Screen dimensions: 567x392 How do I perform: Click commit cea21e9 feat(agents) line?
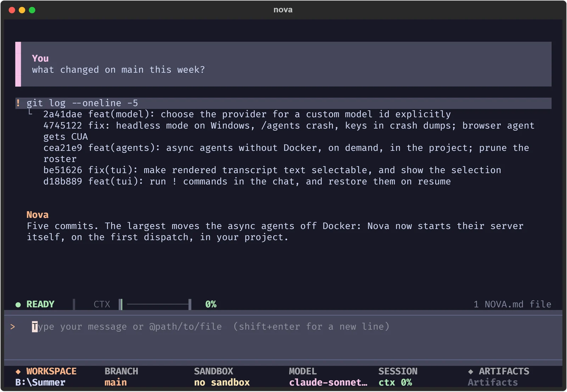[x=286, y=153]
